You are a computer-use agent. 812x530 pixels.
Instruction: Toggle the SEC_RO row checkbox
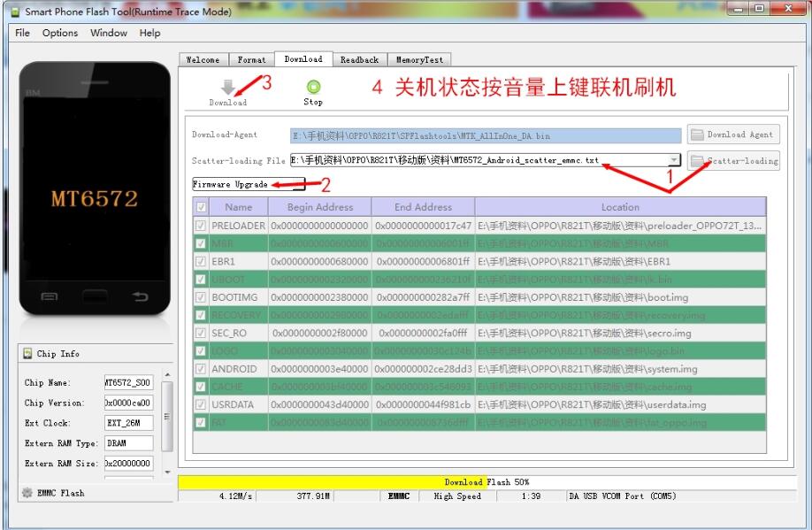(201, 333)
